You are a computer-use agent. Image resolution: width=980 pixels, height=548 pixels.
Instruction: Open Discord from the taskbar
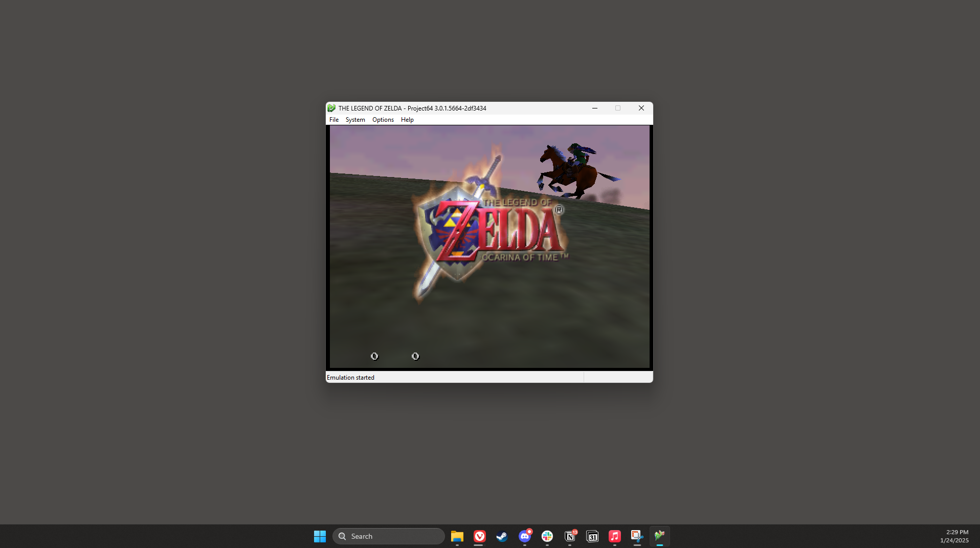pos(525,536)
